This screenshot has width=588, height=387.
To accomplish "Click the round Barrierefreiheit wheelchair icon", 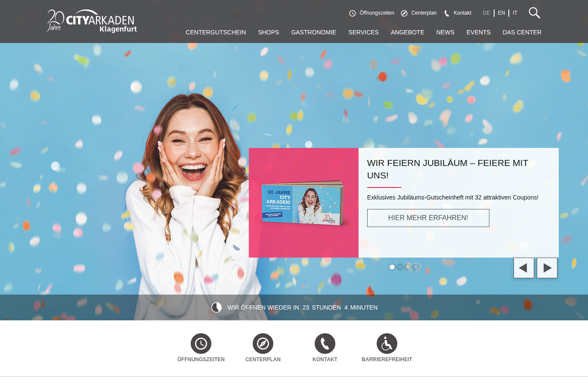I will (x=387, y=344).
